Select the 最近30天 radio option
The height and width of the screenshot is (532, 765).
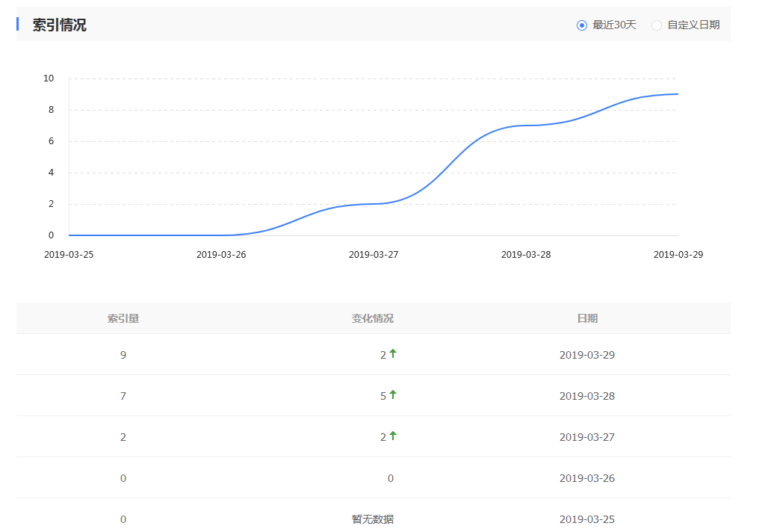pos(582,24)
